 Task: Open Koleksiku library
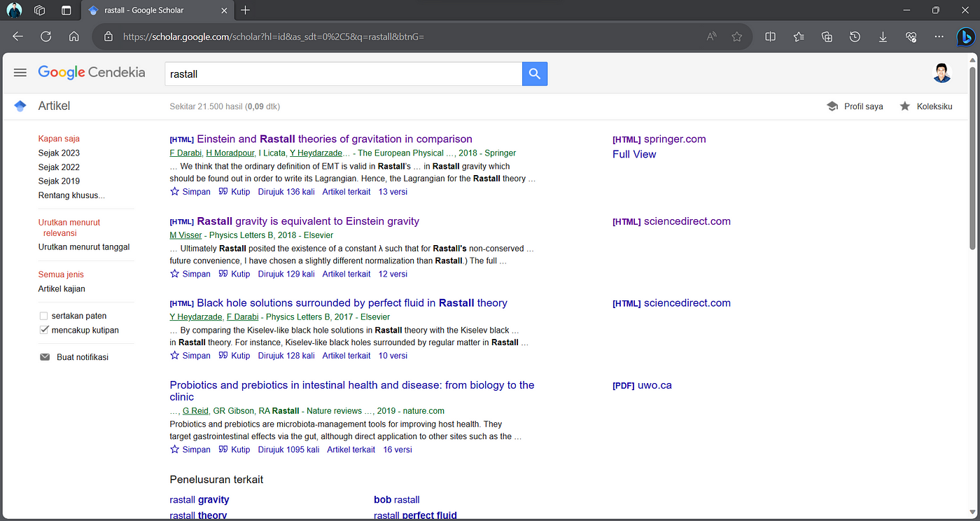click(x=925, y=106)
